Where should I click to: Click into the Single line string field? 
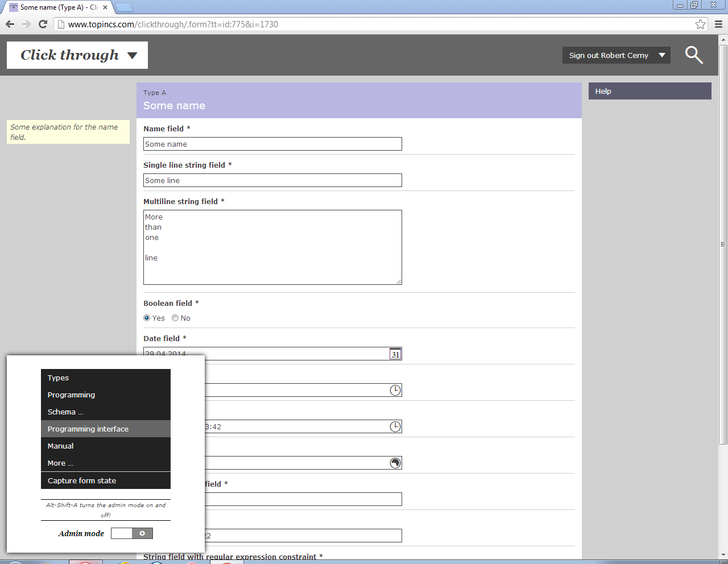272,180
